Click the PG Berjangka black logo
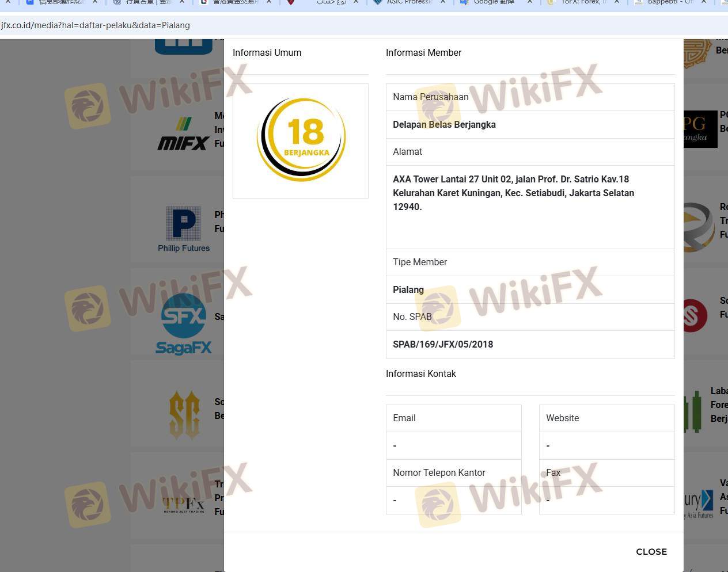728x572 pixels. tap(700, 129)
